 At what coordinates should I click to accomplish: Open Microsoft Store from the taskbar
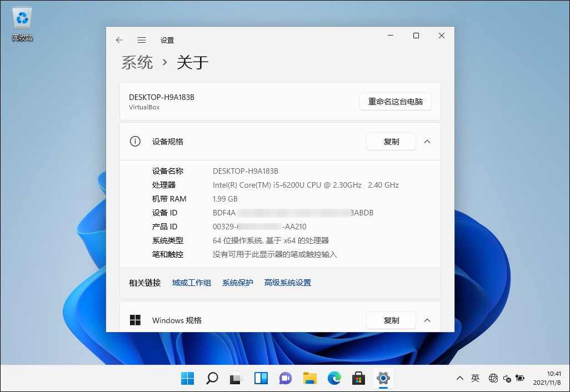[x=358, y=378]
